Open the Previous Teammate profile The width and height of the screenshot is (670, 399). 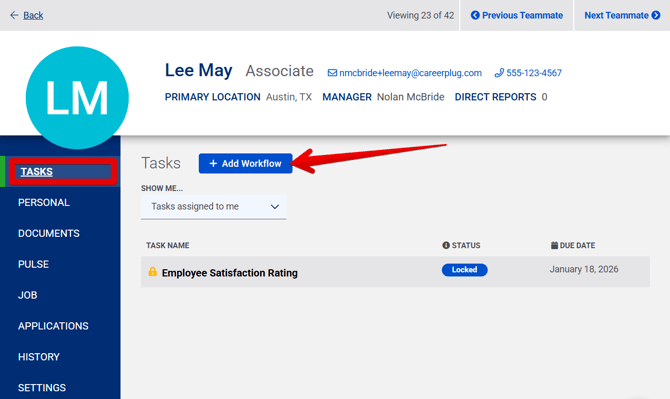[x=517, y=15]
